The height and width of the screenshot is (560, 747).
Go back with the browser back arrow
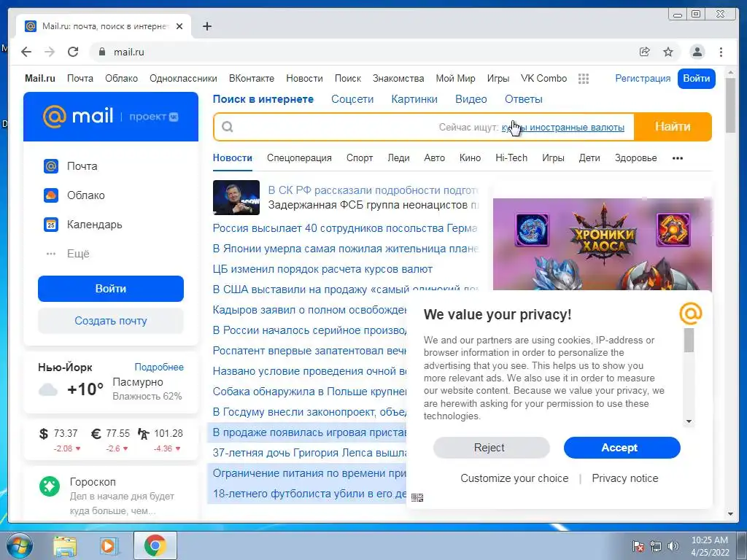(x=26, y=52)
